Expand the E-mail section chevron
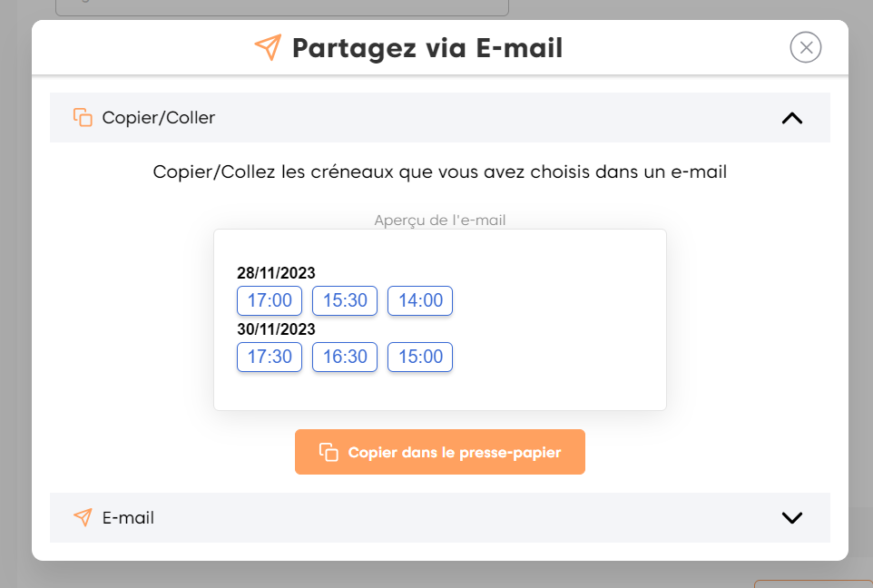 point(792,517)
